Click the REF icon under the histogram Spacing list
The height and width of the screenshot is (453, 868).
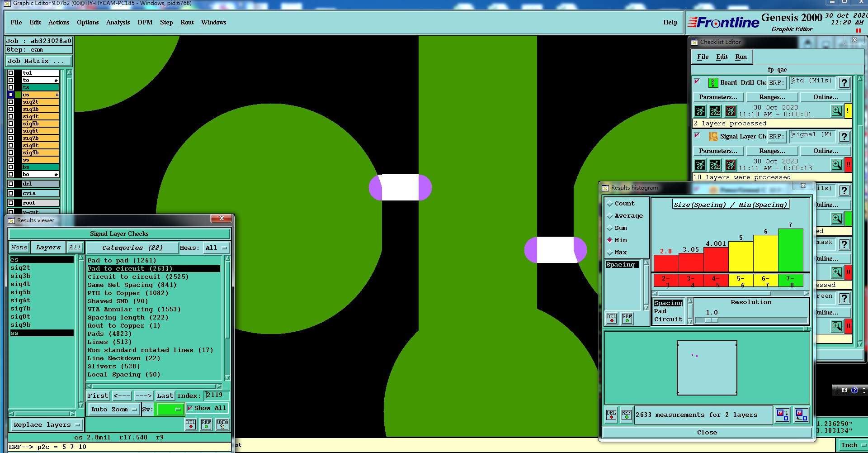pyautogui.click(x=627, y=319)
